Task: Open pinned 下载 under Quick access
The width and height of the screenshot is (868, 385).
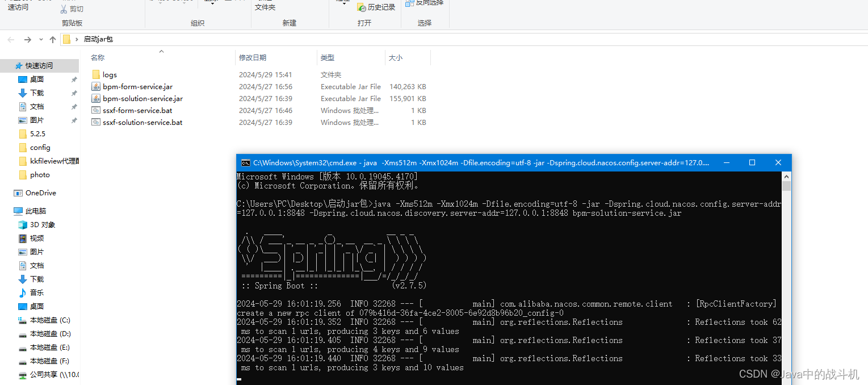Action: 37,93
